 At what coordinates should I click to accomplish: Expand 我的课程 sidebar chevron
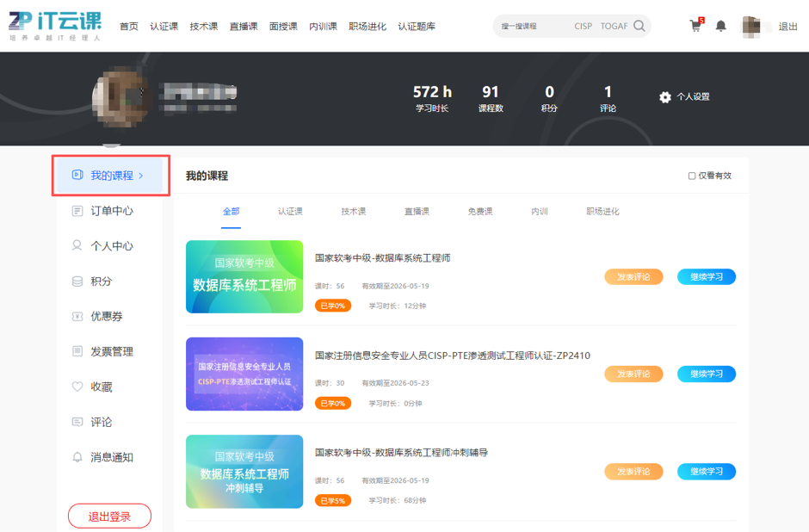[141, 176]
